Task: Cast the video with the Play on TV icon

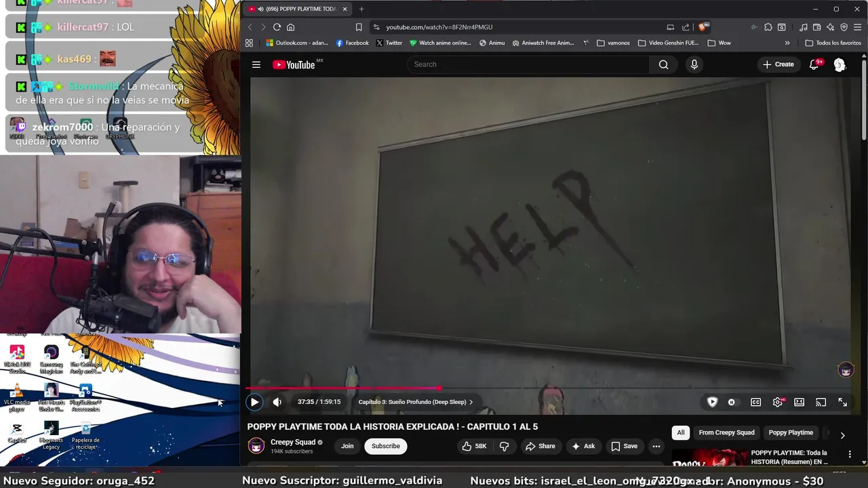Action: [821, 402]
